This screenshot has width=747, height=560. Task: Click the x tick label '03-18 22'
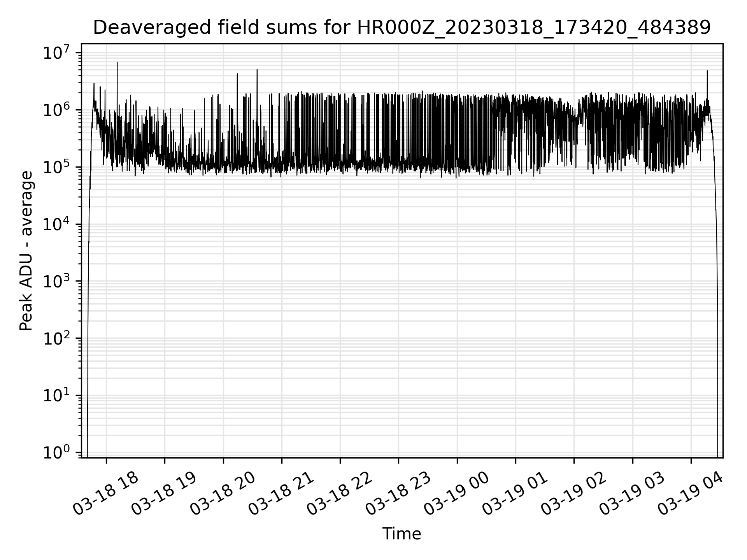[x=340, y=494]
